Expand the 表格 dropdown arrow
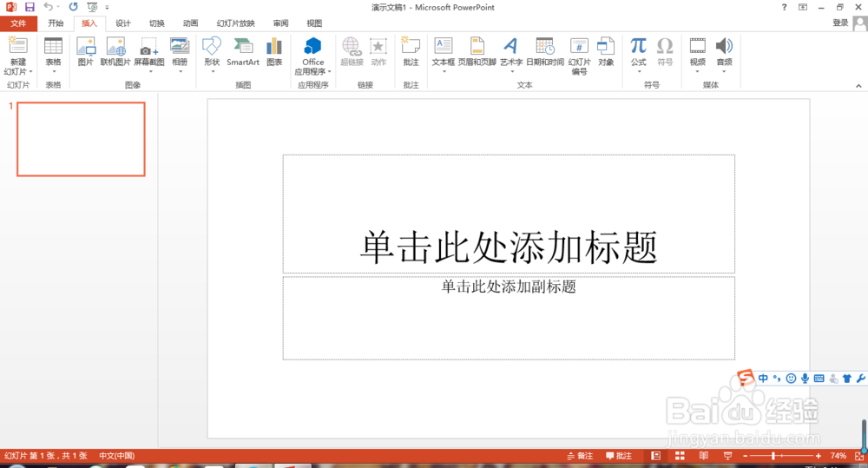This screenshot has height=468, width=868. [x=54, y=71]
